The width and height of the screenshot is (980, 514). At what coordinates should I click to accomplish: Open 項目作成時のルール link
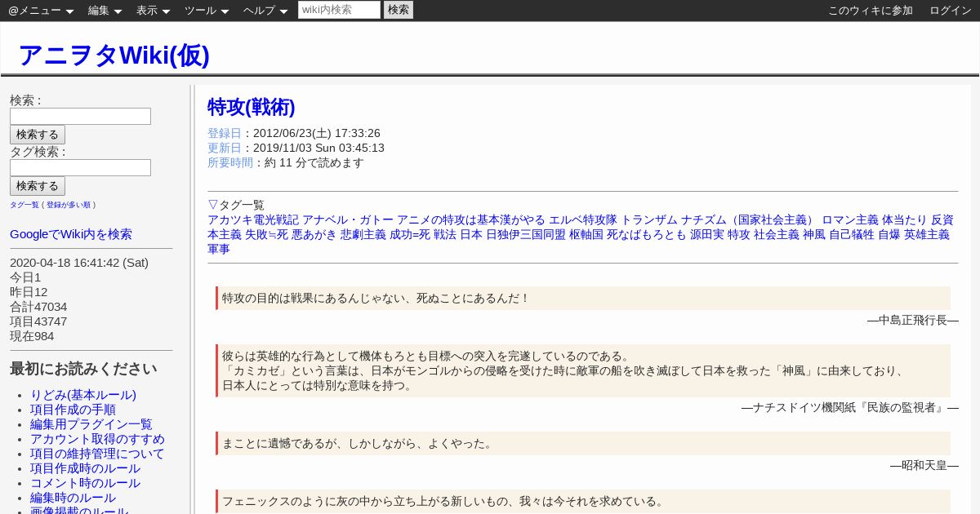(x=85, y=468)
